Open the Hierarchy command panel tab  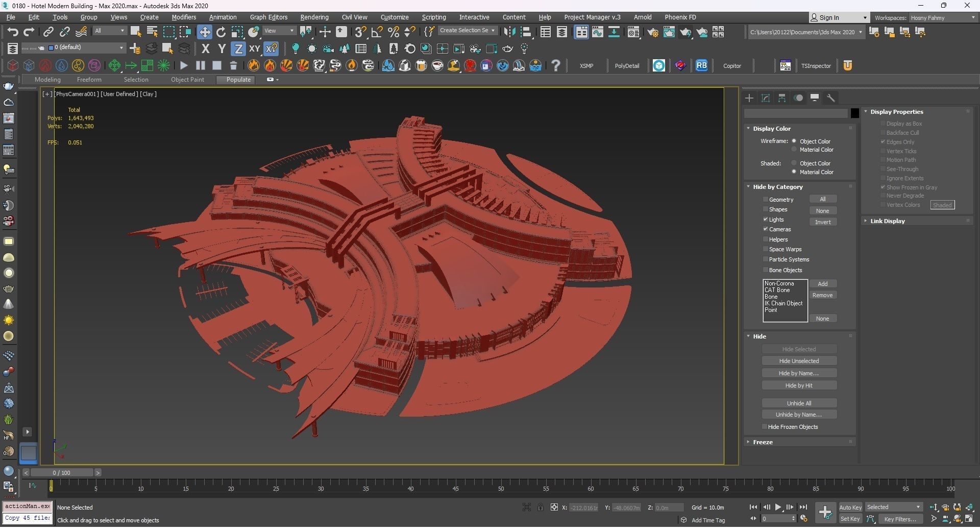click(782, 98)
